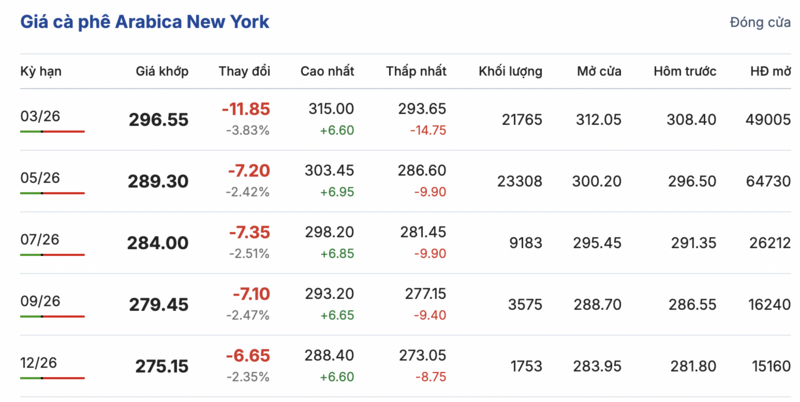Select the 9183 volume cell
The width and height of the screenshot is (800, 402).
[x=525, y=242]
